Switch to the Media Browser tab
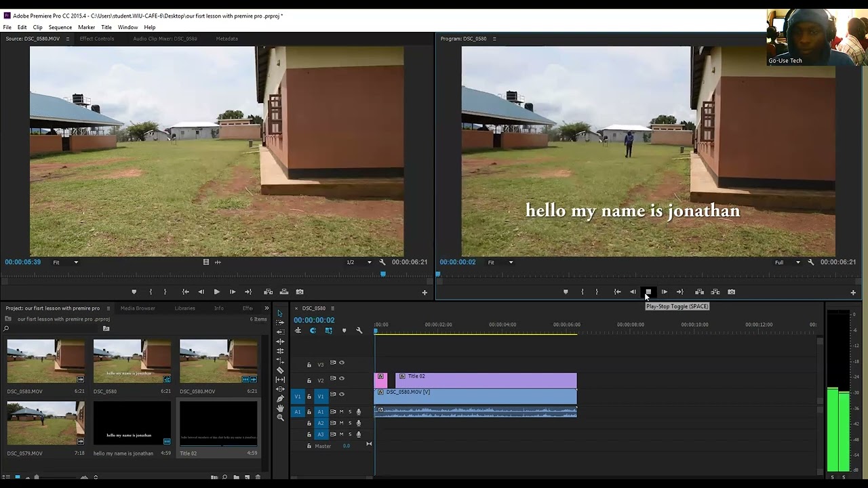 (138, 308)
